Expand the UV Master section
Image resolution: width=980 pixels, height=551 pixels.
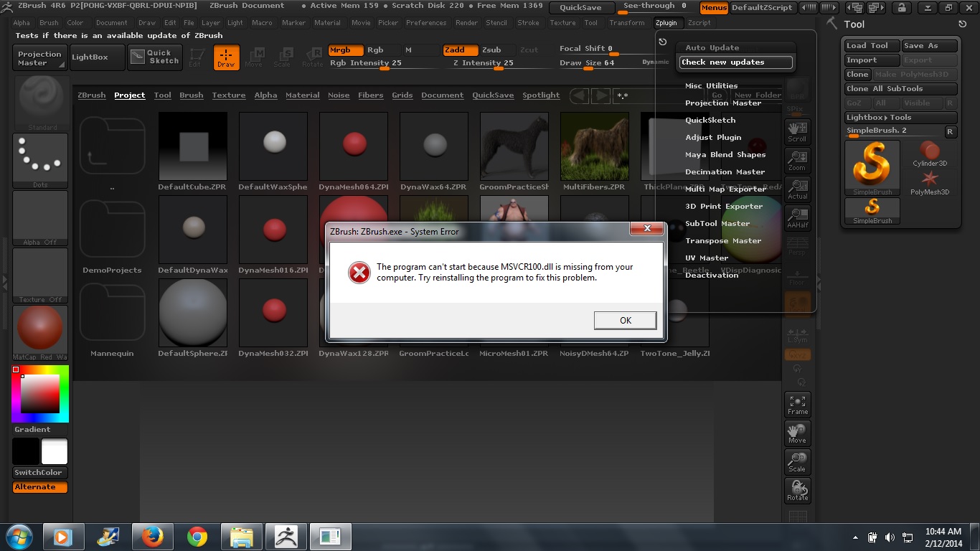[x=707, y=258]
